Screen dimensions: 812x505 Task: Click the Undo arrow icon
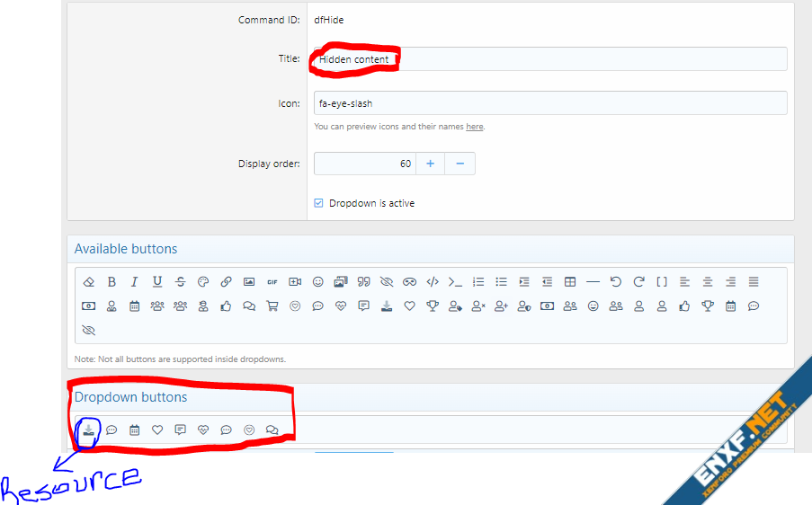(x=616, y=281)
